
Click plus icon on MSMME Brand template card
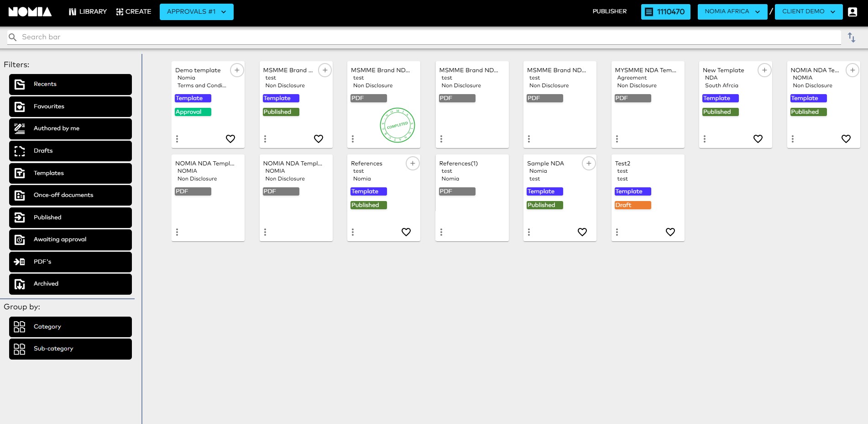coord(325,70)
